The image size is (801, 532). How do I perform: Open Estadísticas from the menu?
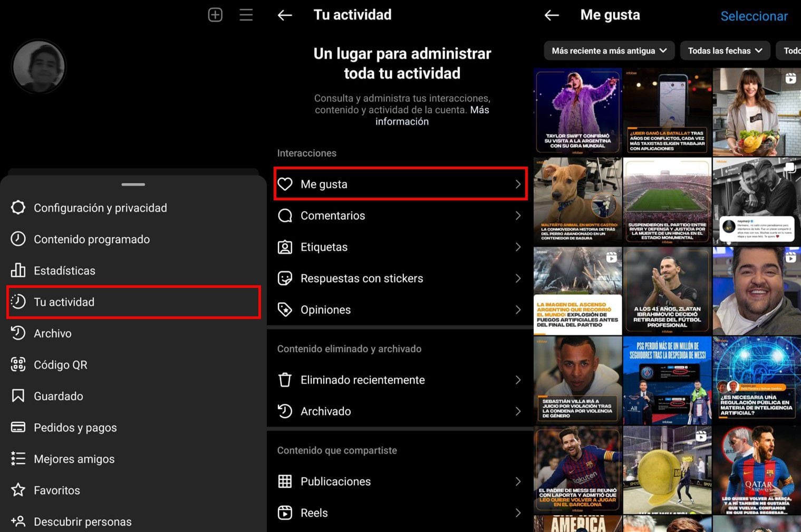click(64, 270)
